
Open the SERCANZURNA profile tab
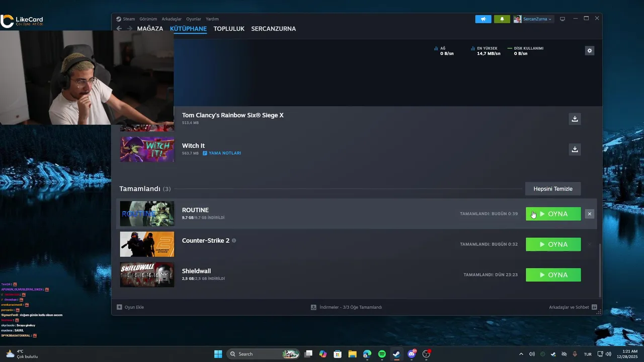(x=273, y=29)
